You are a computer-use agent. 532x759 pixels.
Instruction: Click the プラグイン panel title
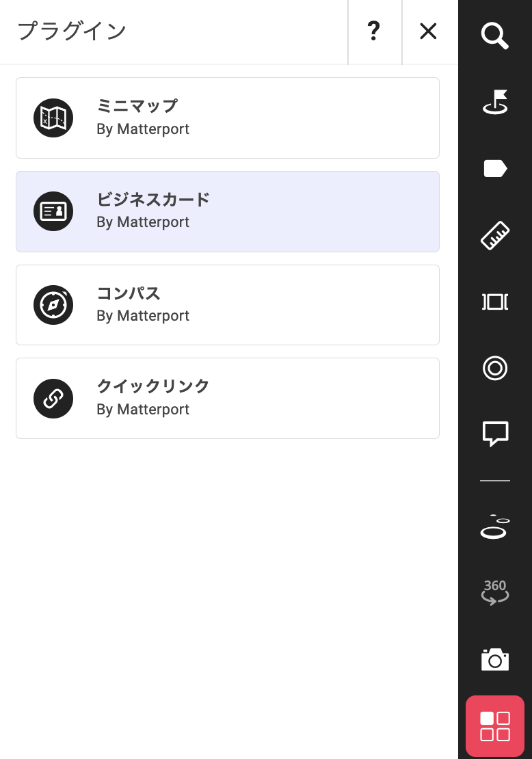72,31
